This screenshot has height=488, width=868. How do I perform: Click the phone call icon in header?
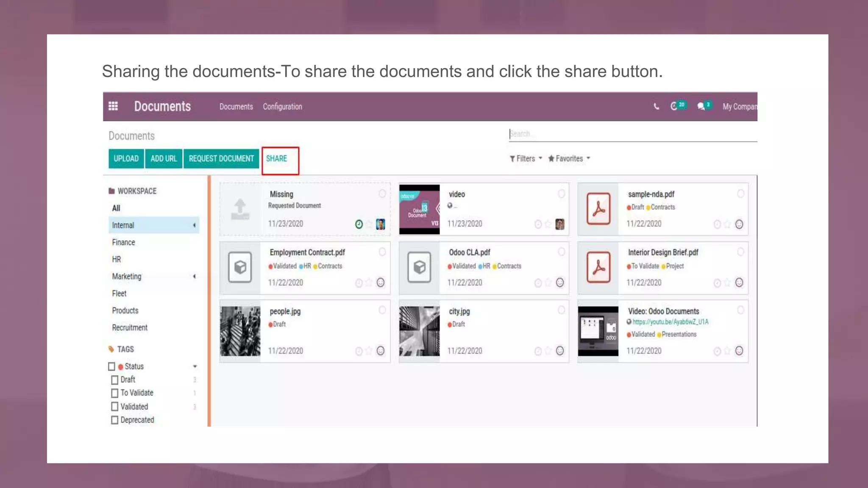pos(656,106)
